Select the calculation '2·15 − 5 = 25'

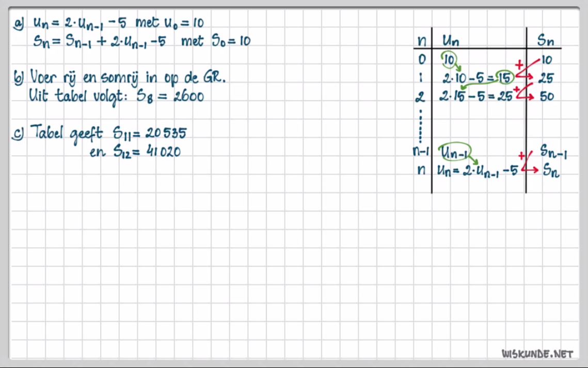point(476,96)
